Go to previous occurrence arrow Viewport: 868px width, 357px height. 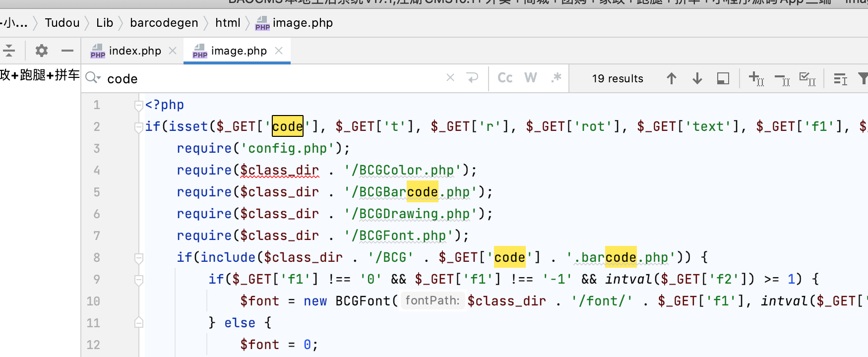tap(672, 78)
